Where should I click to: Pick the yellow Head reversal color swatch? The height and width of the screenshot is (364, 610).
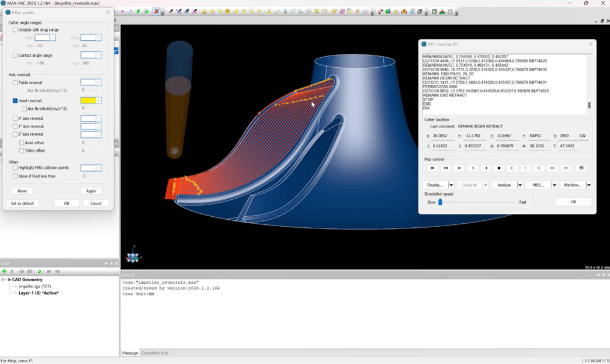tap(88, 100)
